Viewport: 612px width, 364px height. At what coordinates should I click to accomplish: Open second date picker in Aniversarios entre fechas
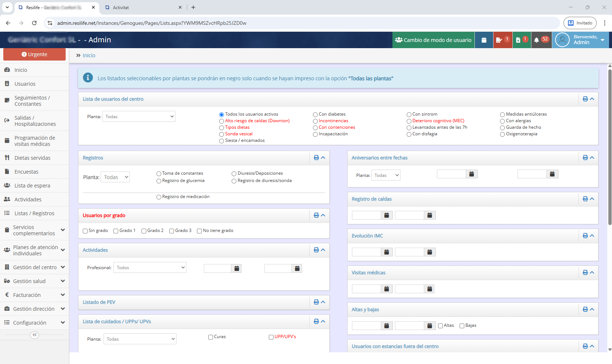click(552, 174)
